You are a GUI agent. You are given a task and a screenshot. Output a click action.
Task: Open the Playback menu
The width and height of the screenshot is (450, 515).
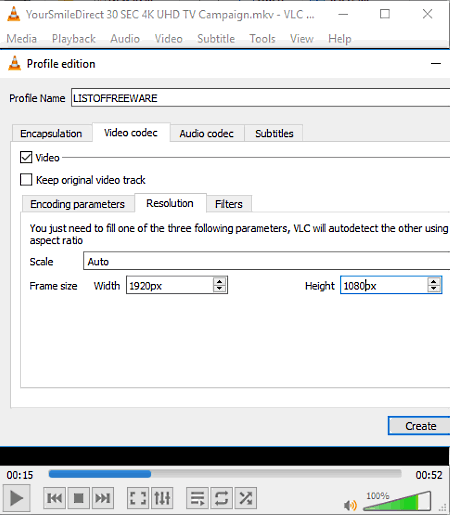tap(74, 39)
